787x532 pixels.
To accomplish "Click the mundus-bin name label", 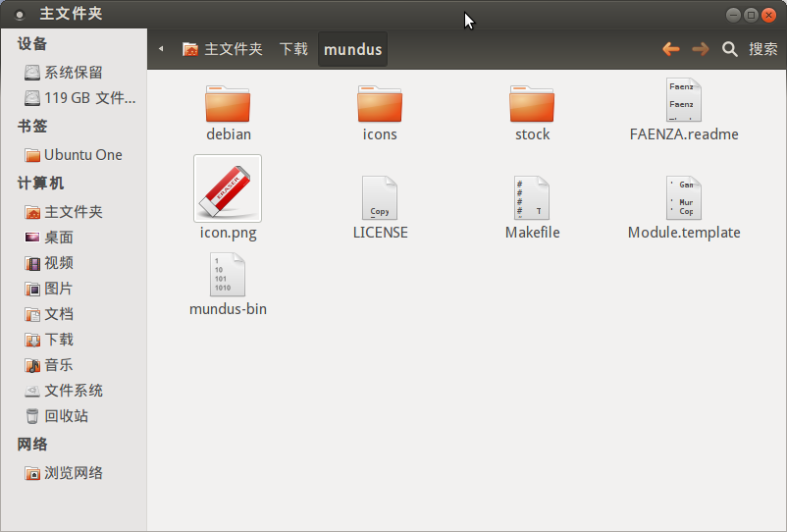I will click(x=228, y=308).
